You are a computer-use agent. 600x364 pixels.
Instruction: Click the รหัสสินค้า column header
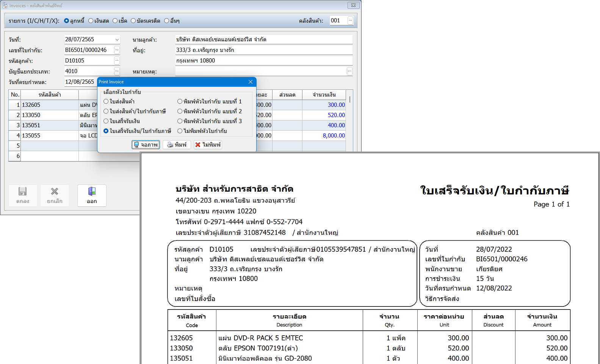click(x=50, y=95)
